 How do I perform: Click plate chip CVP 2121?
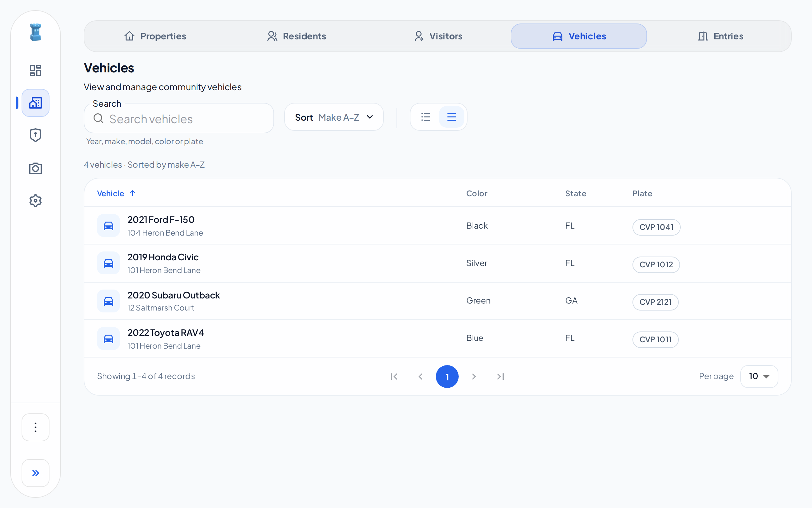click(x=655, y=302)
